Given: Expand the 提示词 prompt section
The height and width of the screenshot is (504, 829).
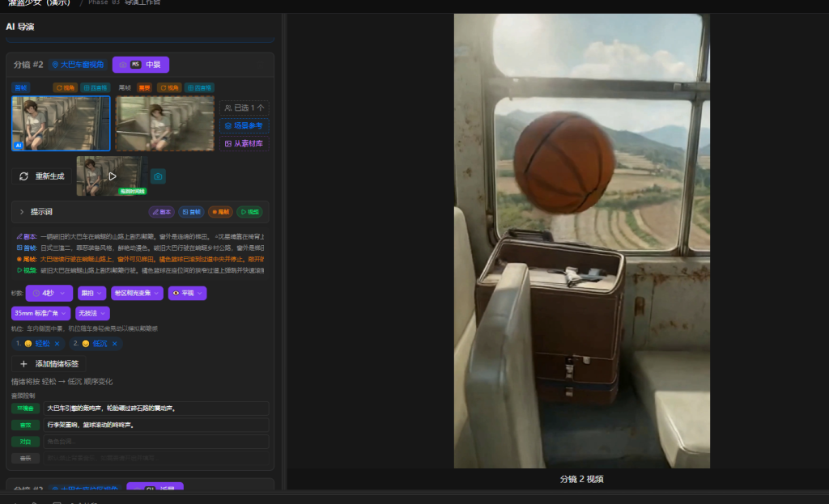Looking at the screenshot, I should point(22,212).
